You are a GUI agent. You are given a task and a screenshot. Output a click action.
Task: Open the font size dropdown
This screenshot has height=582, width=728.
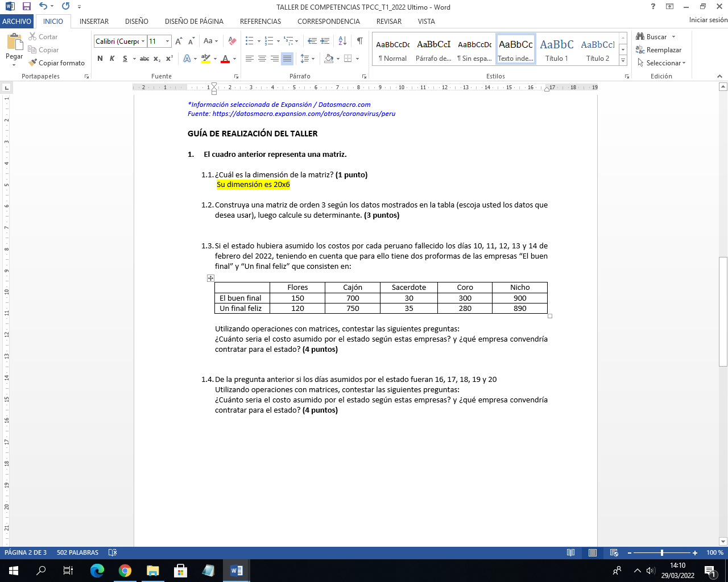(167, 41)
